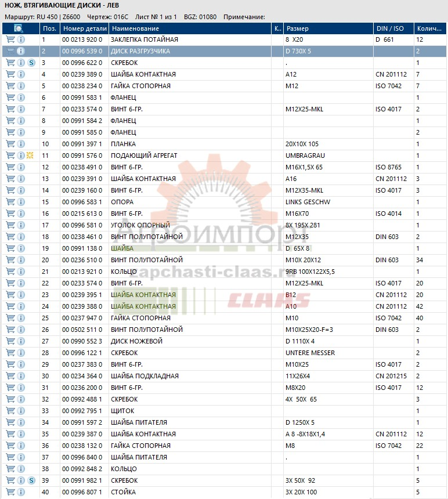Click part number 00 0502 511 0

coord(82,330)
